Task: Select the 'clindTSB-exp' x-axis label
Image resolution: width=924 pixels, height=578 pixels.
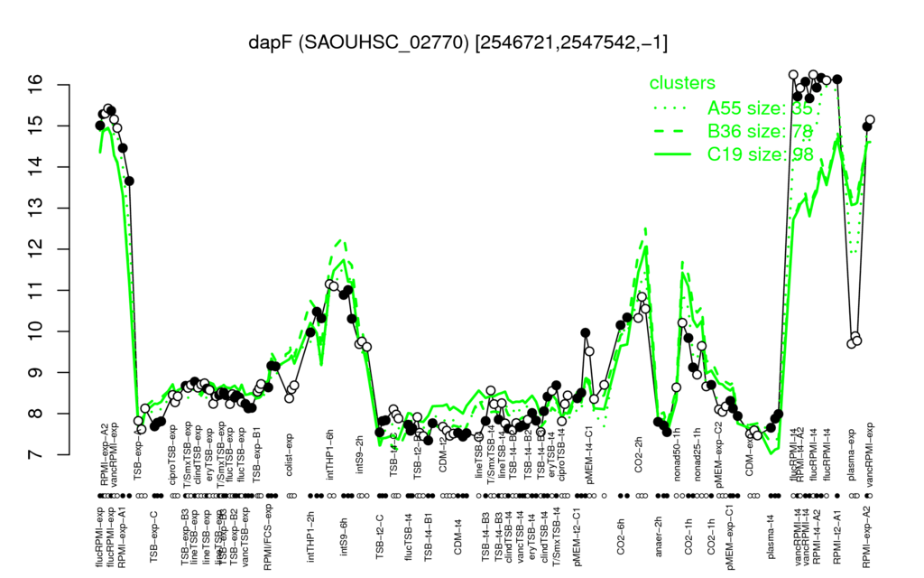Action: 198,455
